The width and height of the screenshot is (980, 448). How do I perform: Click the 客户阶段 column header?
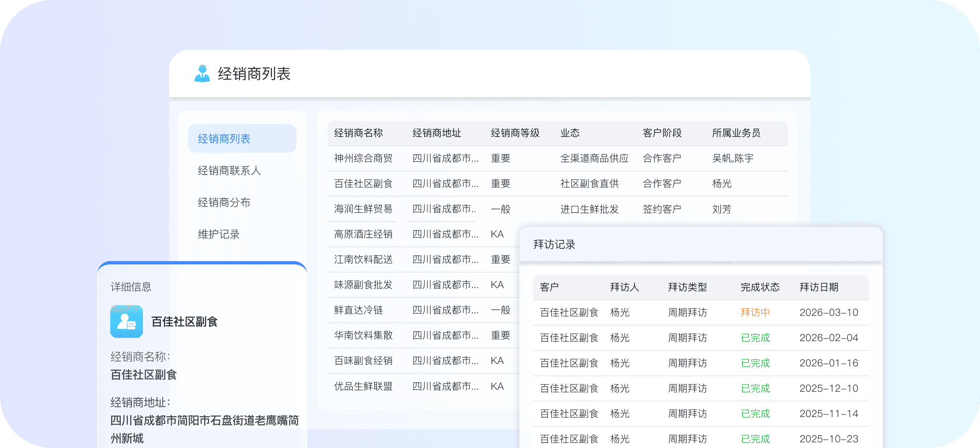[x=662, y=133]
